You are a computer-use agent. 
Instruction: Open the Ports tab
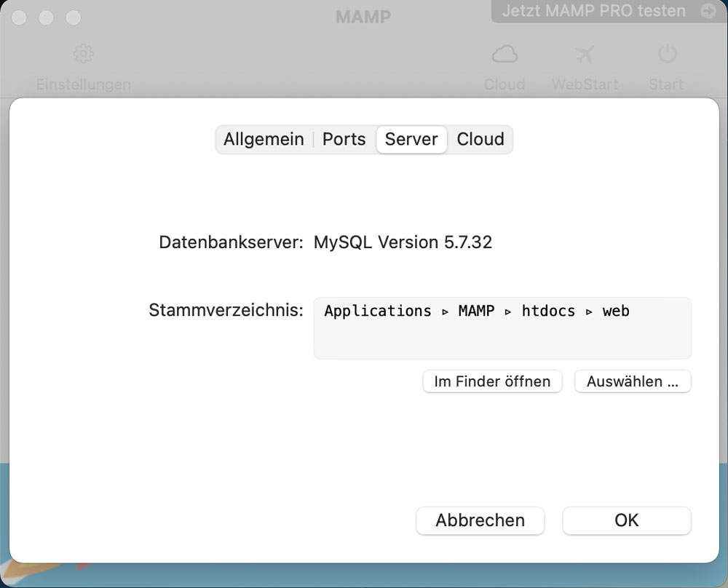(344, 139)
